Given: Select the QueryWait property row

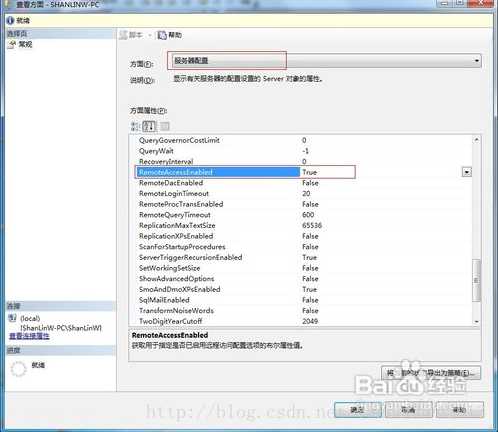Looking at the screenshot, I should point(301,151).
